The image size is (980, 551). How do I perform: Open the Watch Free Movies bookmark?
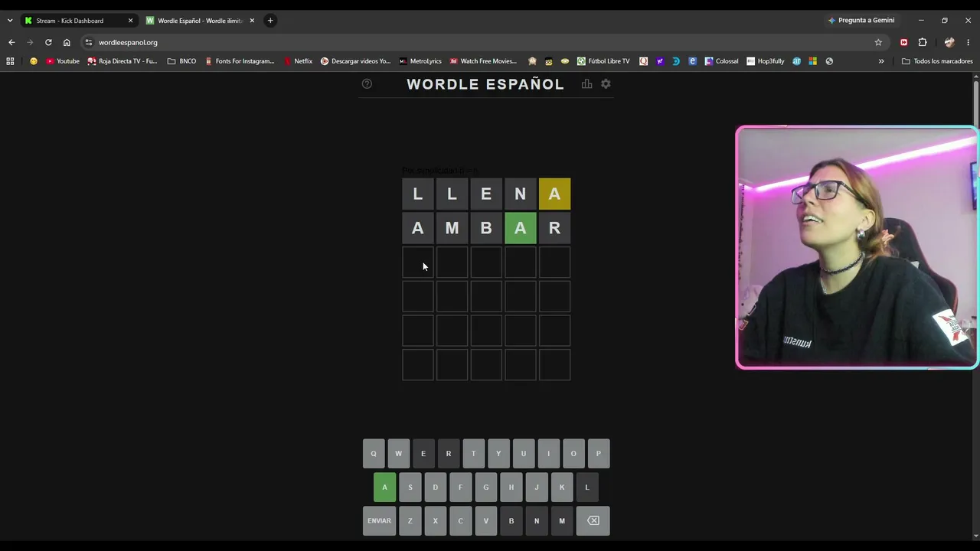click(x=484, y=61)
